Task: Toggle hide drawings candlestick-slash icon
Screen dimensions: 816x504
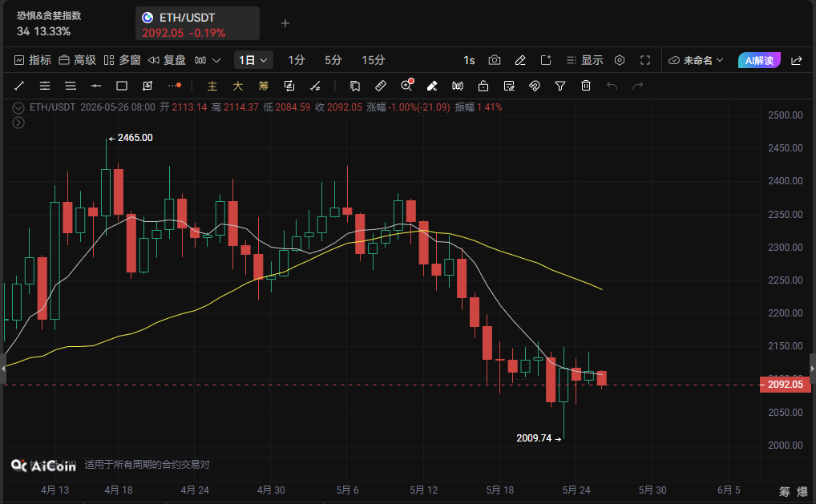Action: (x=458, y=86)
